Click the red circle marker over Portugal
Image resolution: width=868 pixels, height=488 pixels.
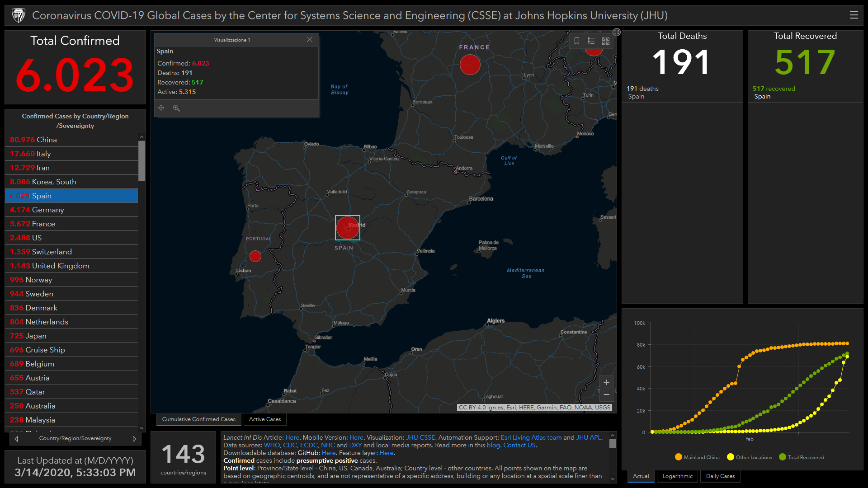[255, 256]
